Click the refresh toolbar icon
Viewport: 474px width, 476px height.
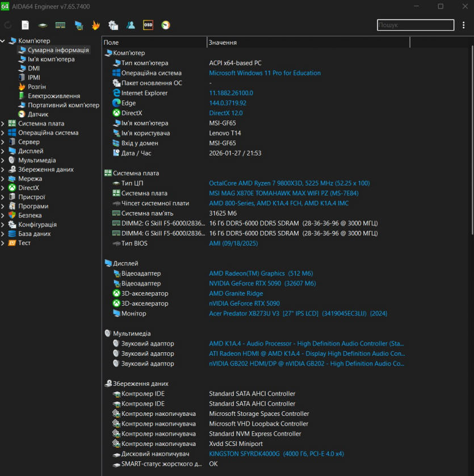click(8, 25)
